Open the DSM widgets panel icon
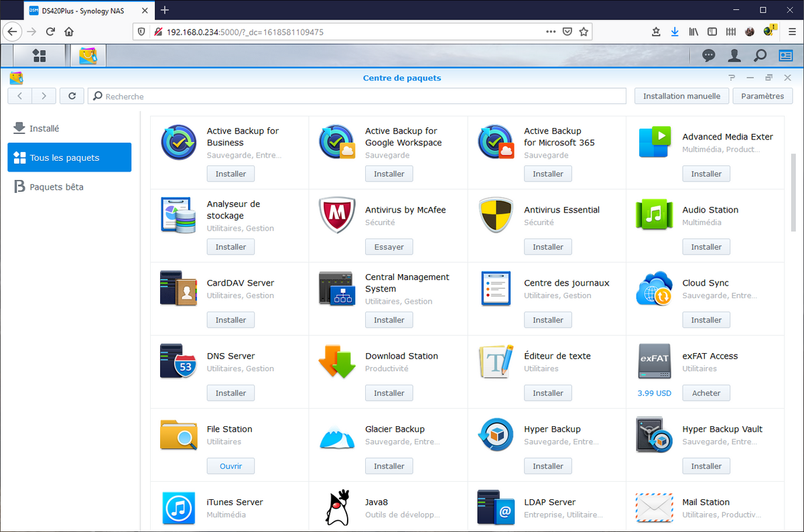Screen dimensions: 804x532 (786, 56)
